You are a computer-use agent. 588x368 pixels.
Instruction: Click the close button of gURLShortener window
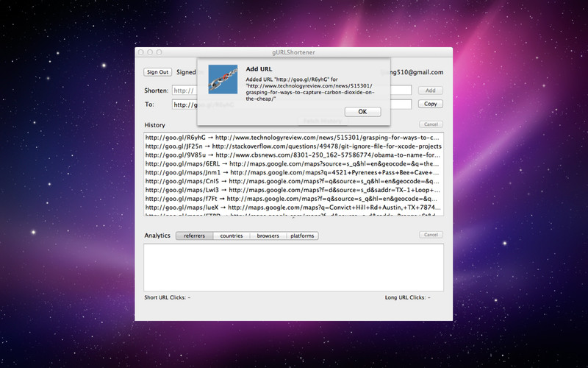[x=141, y=52]
